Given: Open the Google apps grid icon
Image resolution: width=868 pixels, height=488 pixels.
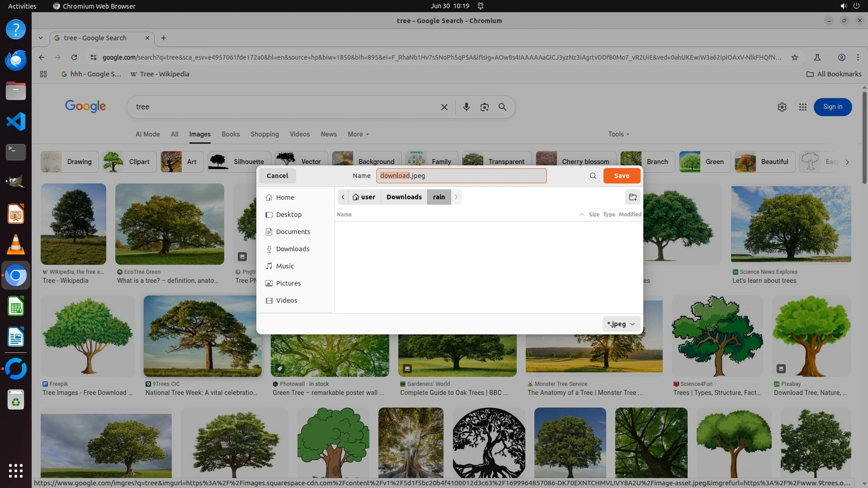Looking at the screenshot, I should [802, 107].
